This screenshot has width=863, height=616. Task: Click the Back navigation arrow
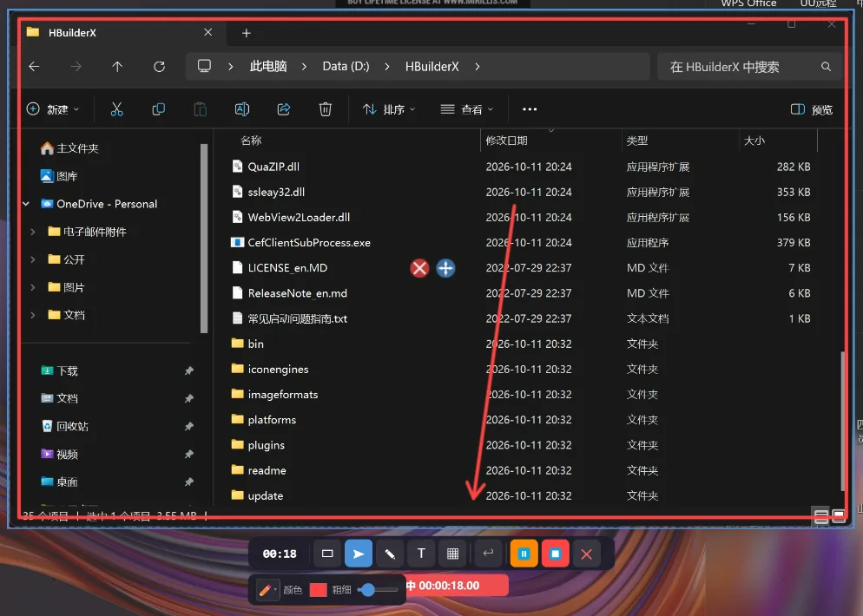pos(34,67)
